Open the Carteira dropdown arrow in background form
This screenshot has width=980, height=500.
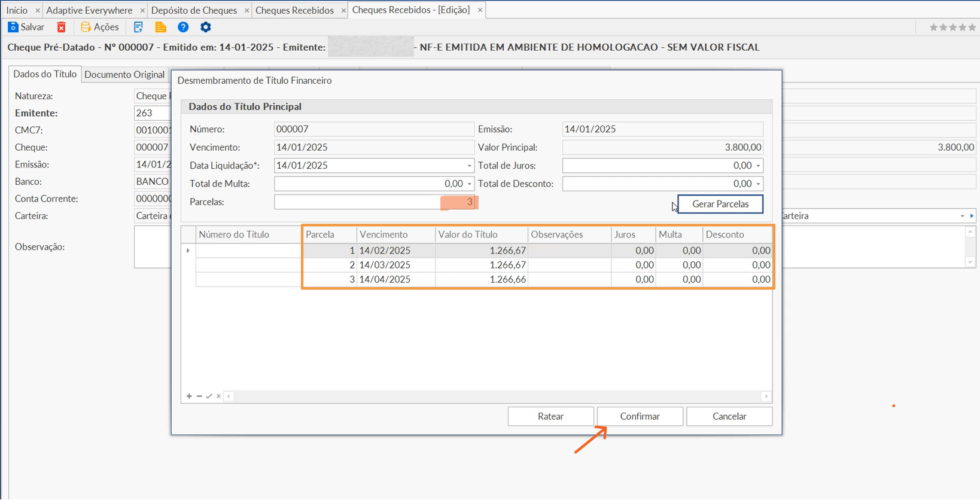963,216
